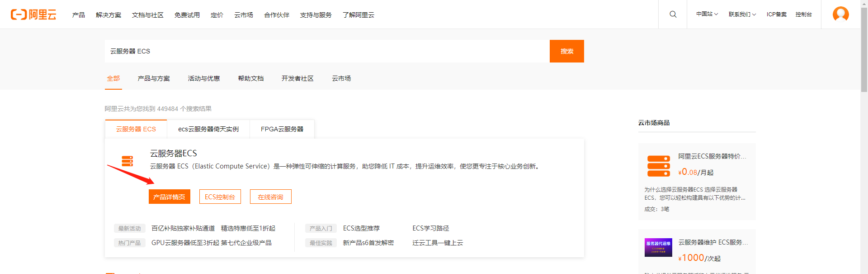Open the 解决方案 menu

(x=108, y=15)
